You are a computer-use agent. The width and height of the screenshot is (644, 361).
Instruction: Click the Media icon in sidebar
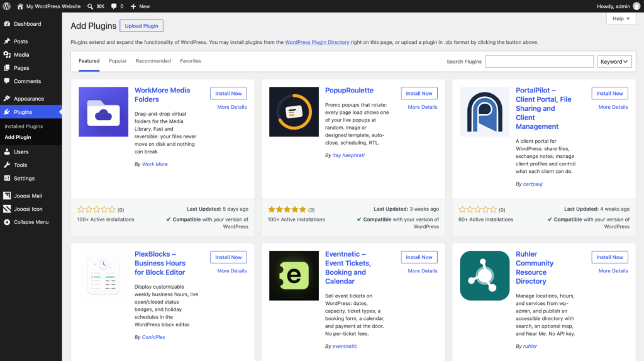click(7, 54)
